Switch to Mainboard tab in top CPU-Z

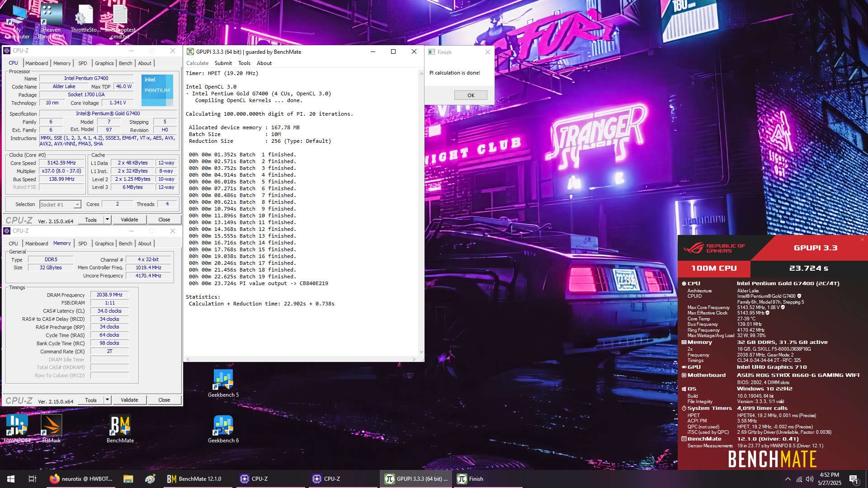tap(37, 63)
